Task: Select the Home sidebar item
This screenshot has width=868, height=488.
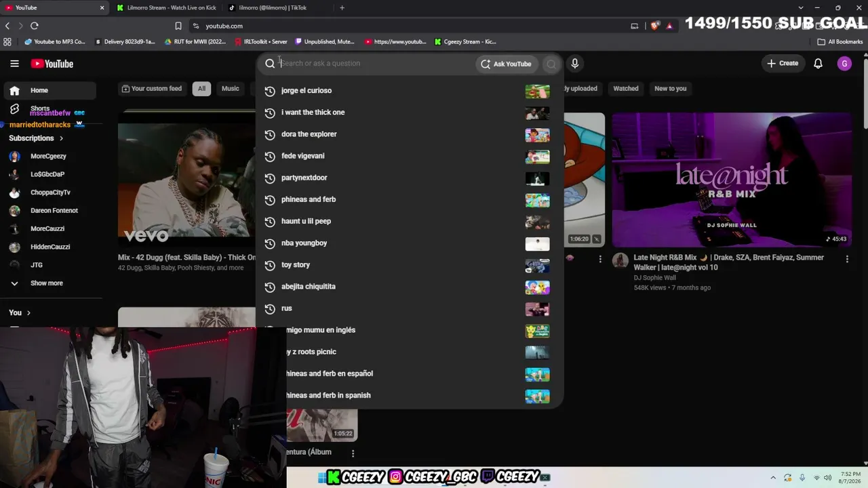Action: click(49, 90)
